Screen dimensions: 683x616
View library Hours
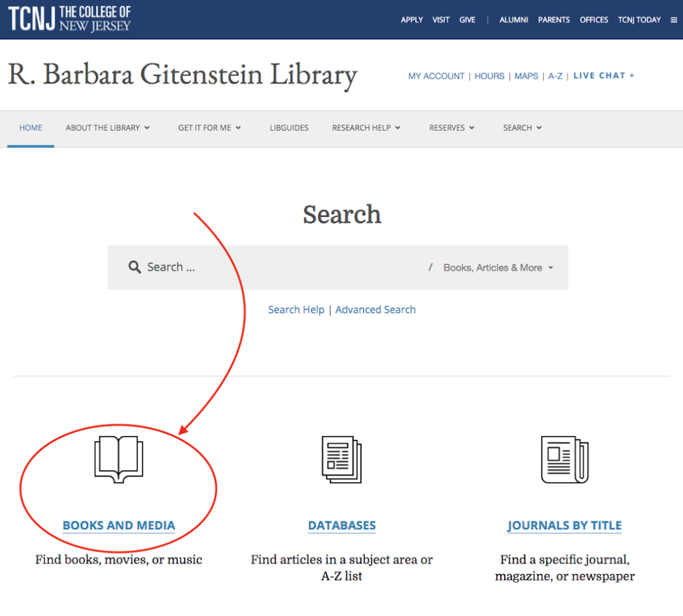(489, 76)
